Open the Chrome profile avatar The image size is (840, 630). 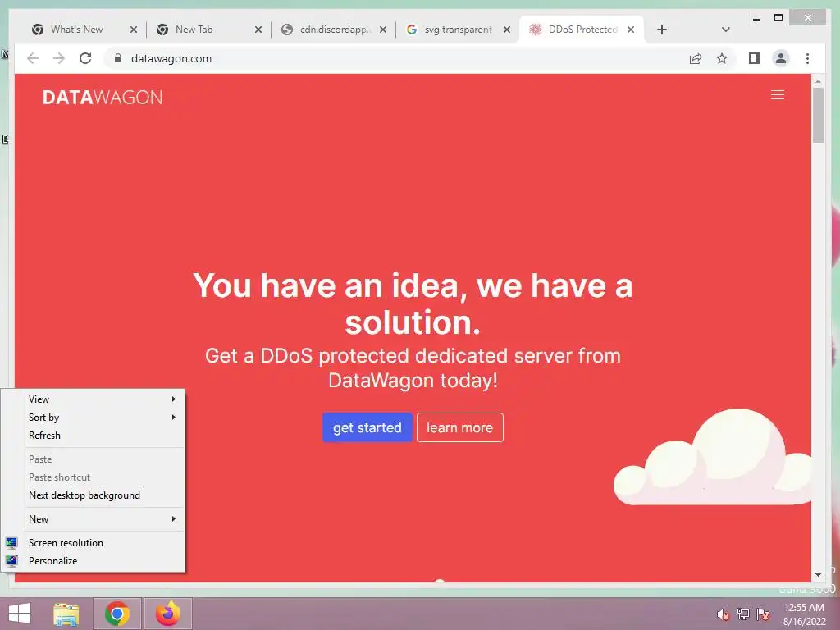pyautogui.click(x=781, y=58)
